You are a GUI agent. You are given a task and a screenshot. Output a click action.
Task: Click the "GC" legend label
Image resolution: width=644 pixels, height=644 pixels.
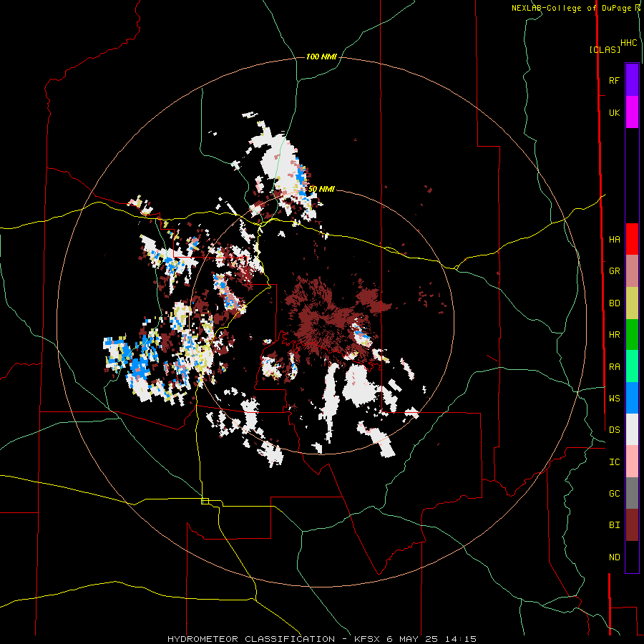(614, 494)
